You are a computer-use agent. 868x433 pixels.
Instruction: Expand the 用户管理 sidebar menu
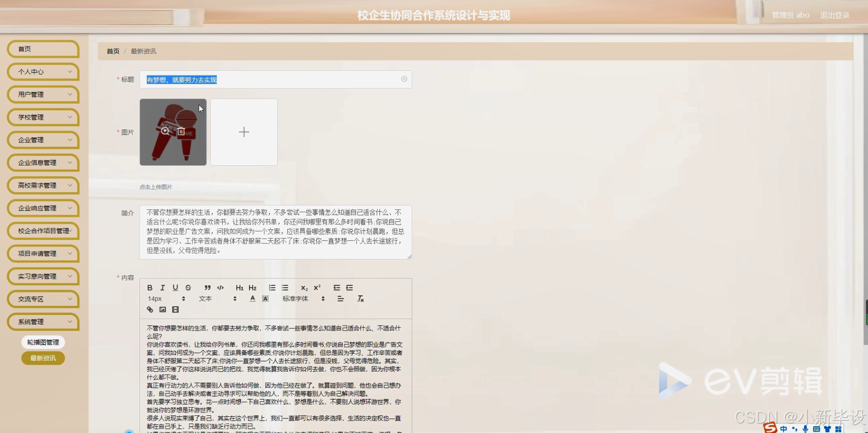click(43, 94)
